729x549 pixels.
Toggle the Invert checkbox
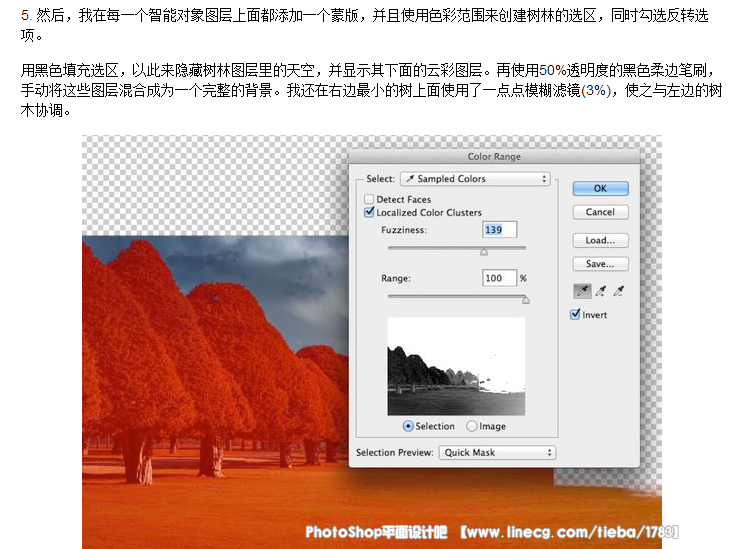[x=575, y=315]
